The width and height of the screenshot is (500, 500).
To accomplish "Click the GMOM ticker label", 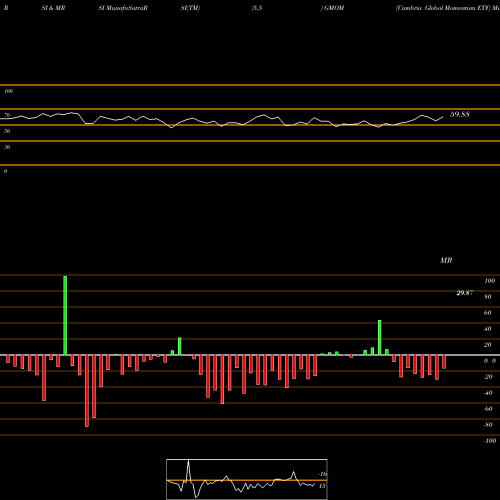I will (x=334, y=8).
